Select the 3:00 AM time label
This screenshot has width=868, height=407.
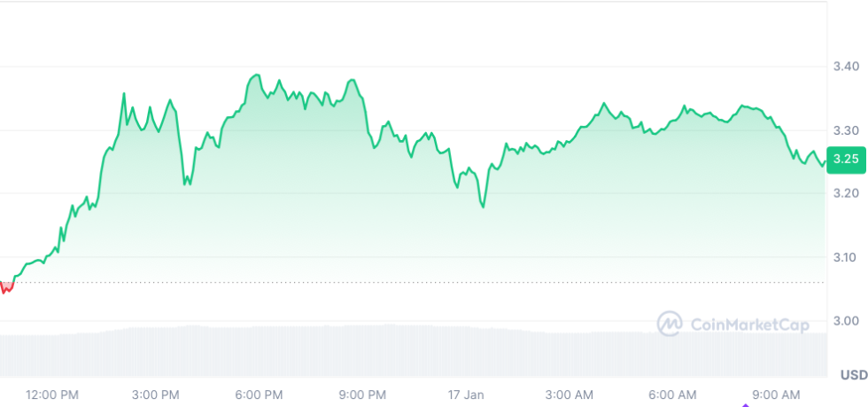point(570,394)
